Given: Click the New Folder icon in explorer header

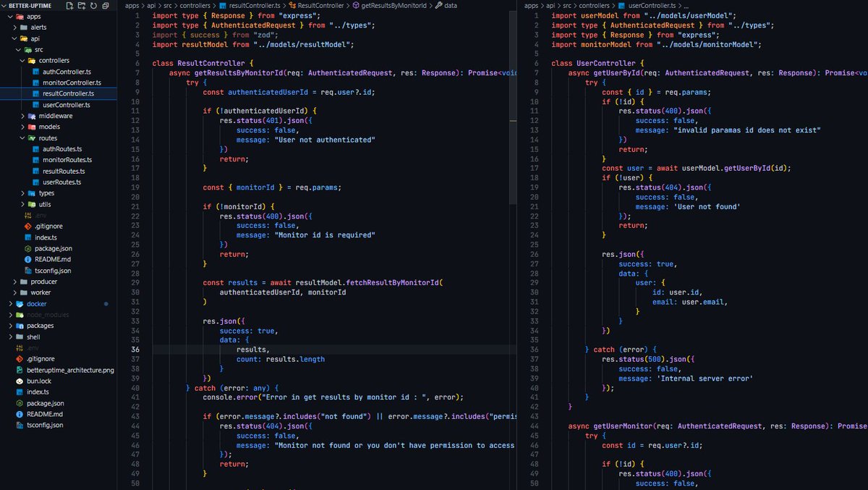Looking at the screenshot, I should (82, 6).
